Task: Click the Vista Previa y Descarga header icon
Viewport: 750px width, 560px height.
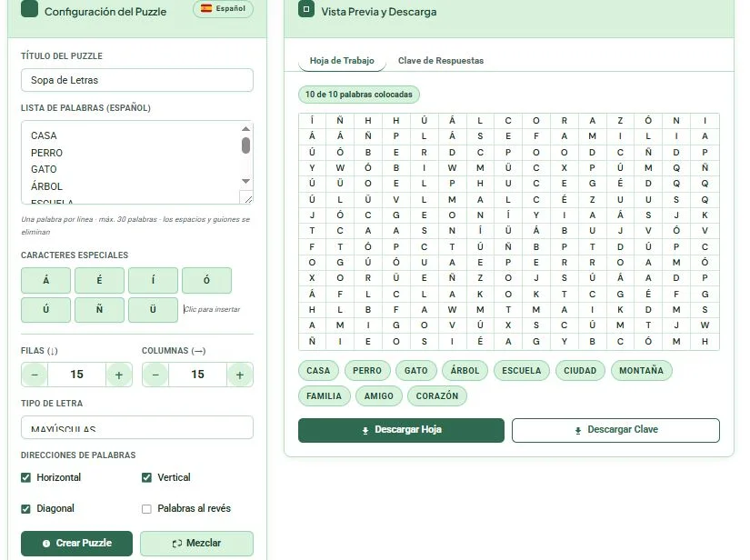Action: pos(306,8)
